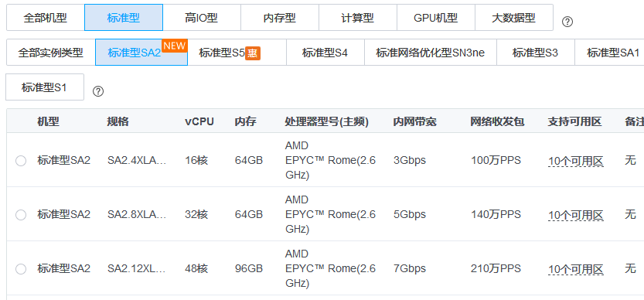644x300 pixels.
Task: Click the 5Gbps bandwidth cell
Action: (410, 214)
